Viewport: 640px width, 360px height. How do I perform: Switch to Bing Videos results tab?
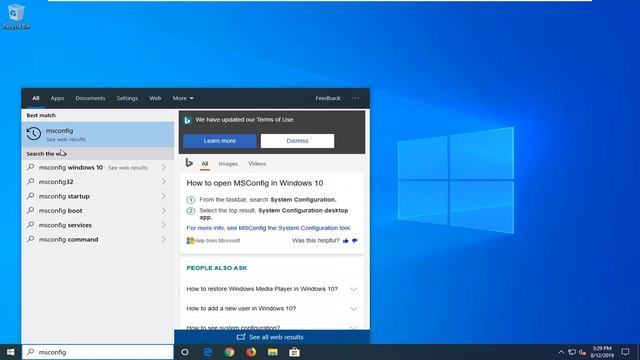tap(257, 164)
